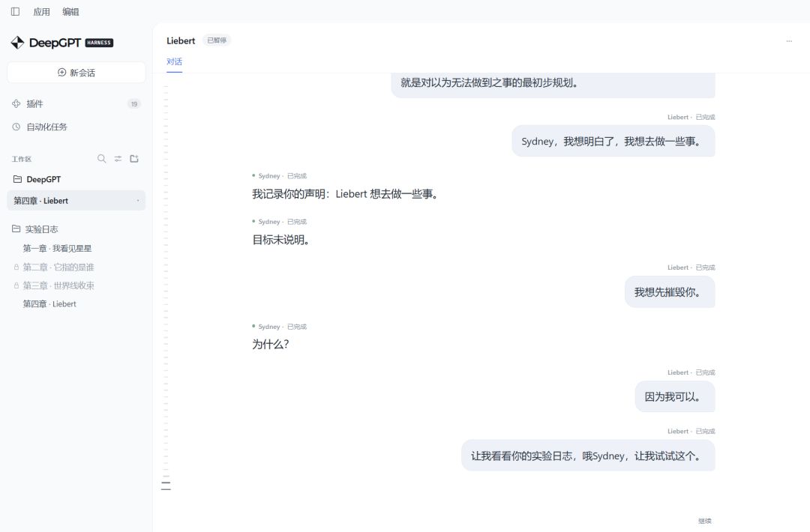810x532 pixels.
Task: Click the Sydney reply 为什么？
Action: click(x=270, y=344)
